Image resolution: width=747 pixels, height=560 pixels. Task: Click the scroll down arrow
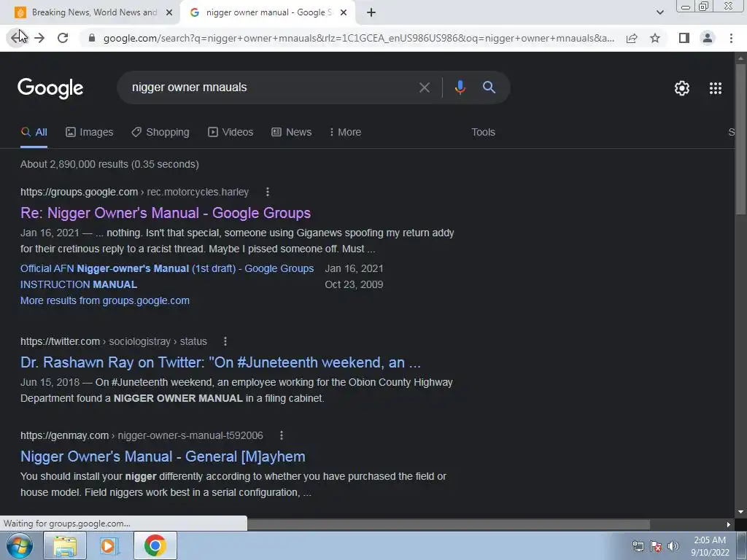coord(740,513)
